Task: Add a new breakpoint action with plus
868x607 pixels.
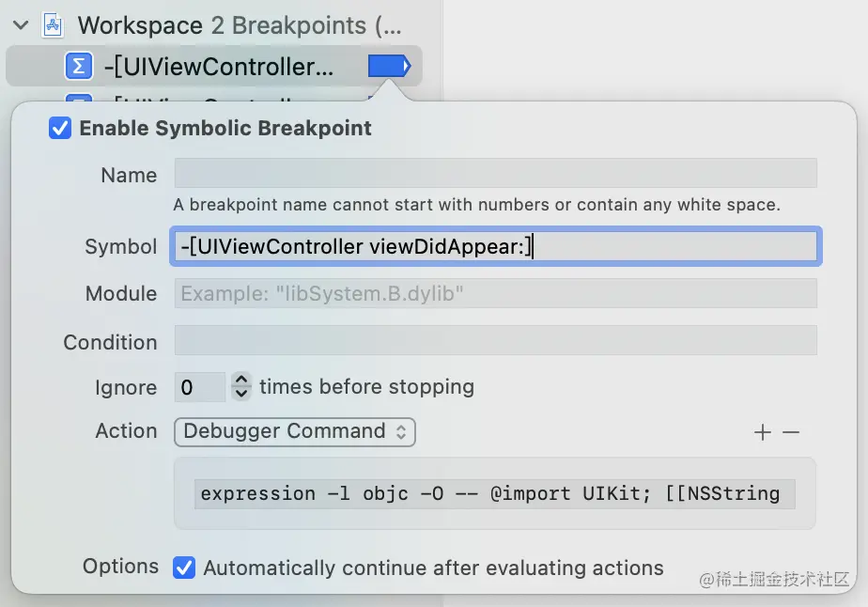Action: point(762,432)
